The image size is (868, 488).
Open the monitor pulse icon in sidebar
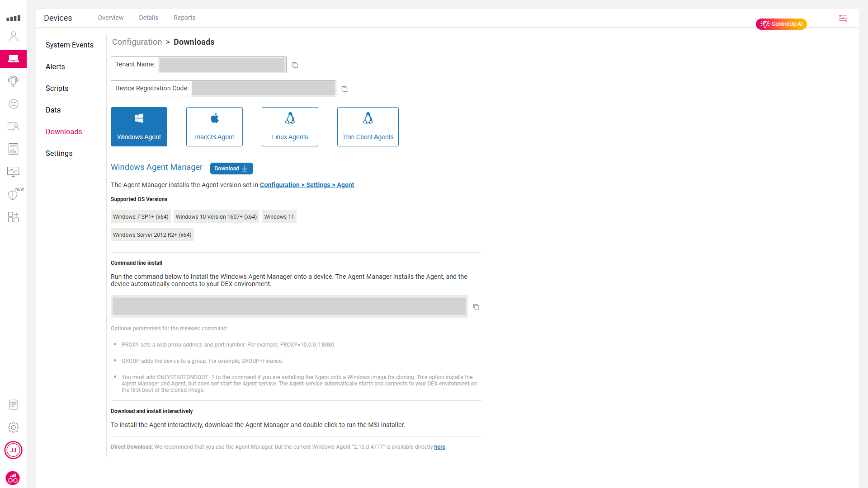(14, 172)
